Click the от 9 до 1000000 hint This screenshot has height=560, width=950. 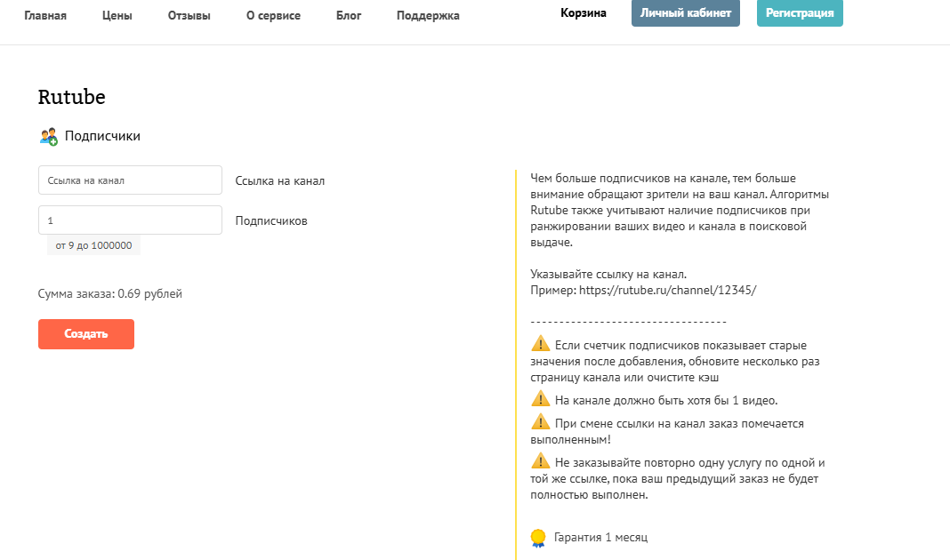click(94, 245)
